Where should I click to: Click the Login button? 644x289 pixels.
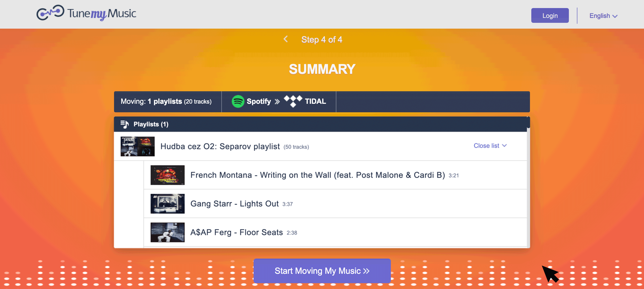[x=550, y=15]
